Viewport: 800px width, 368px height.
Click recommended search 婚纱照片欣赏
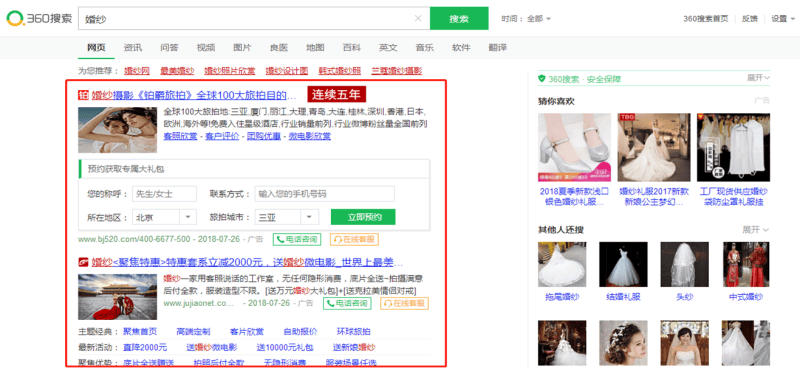point(230,71)
